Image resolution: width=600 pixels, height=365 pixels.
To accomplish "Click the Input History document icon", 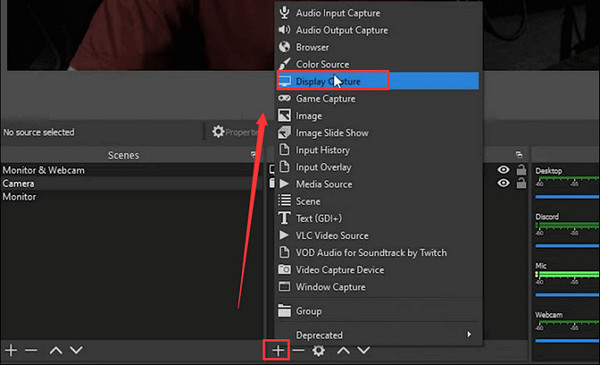I will pyautogui.click(x=284, y=150).
